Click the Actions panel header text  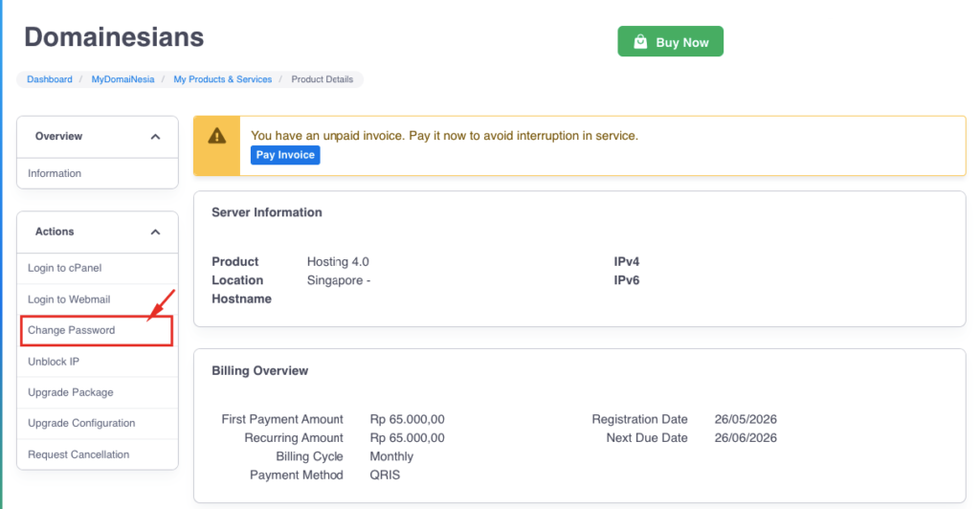pos(55,232)
